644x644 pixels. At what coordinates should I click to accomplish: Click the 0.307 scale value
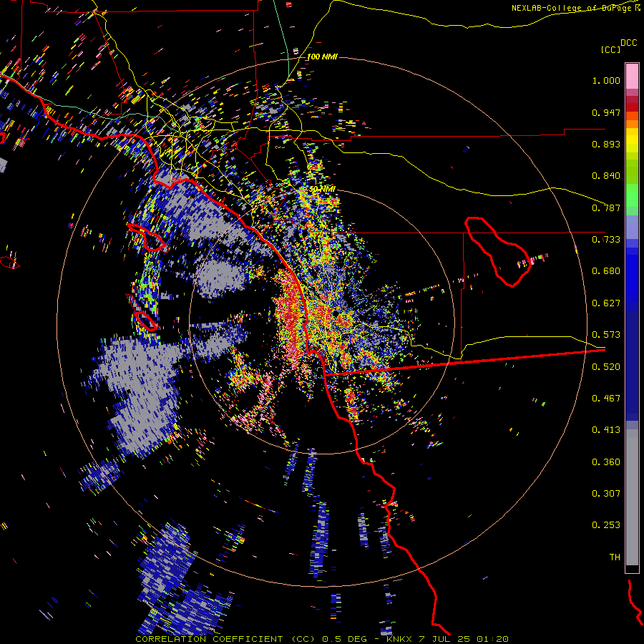click(606, 494)
